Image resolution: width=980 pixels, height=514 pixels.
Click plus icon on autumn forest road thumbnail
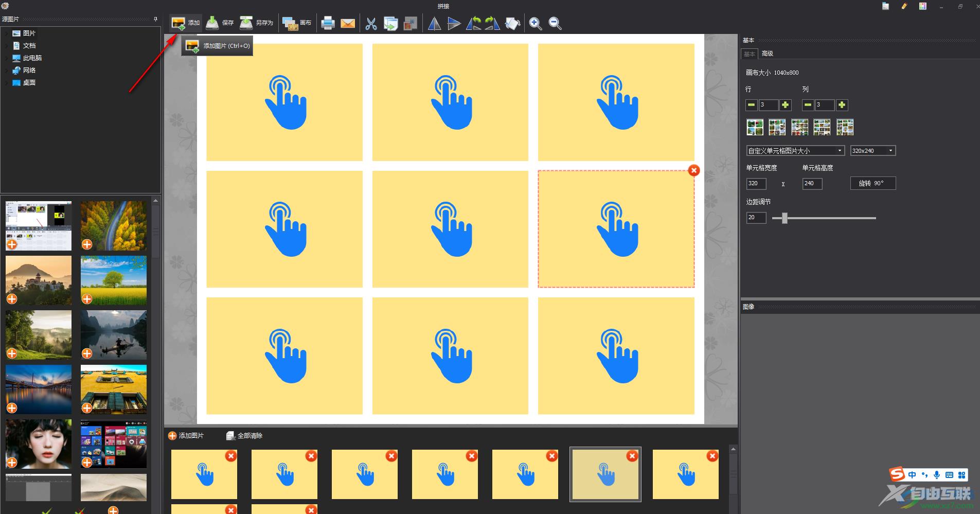(x=87, y=244)
